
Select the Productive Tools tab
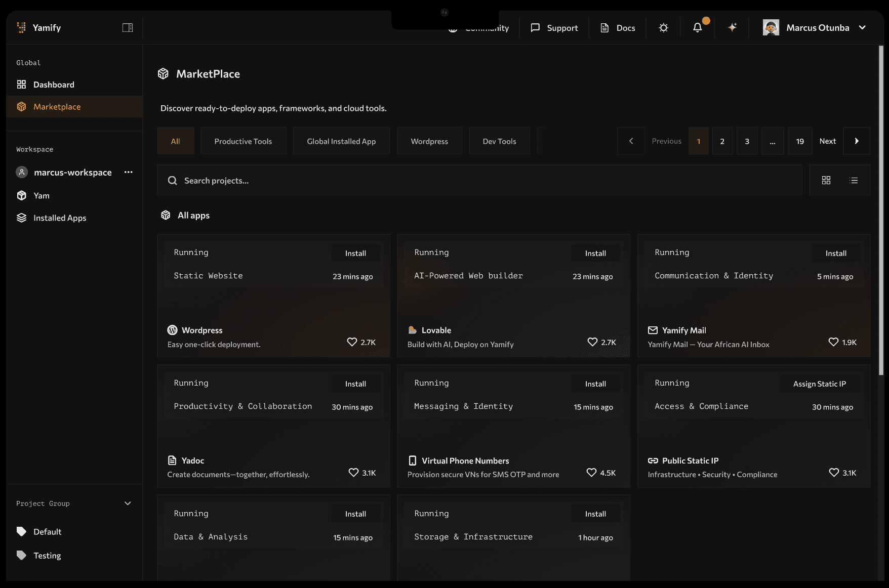point(243,141)
